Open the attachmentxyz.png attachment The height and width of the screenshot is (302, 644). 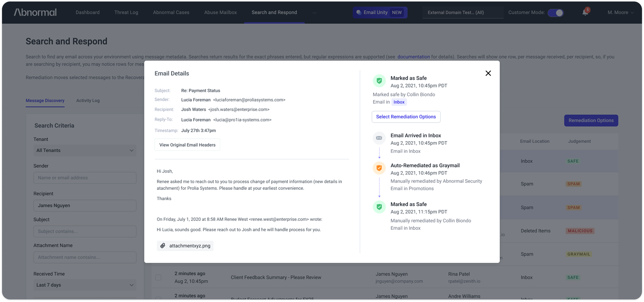coord(185,246)
